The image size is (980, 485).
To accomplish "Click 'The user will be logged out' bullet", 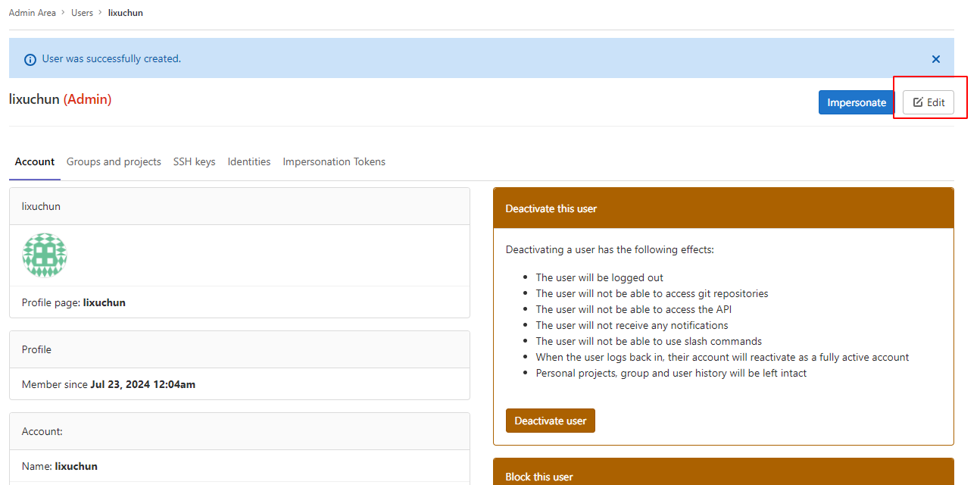I will pyautogui.click(x=600, y=277).
